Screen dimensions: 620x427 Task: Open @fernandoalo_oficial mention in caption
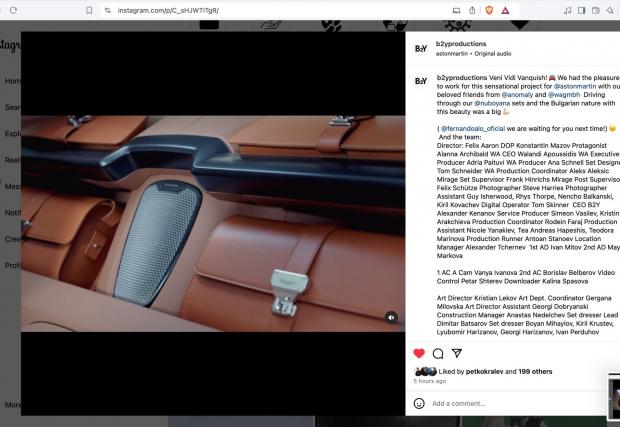click(x=473, y=128)
